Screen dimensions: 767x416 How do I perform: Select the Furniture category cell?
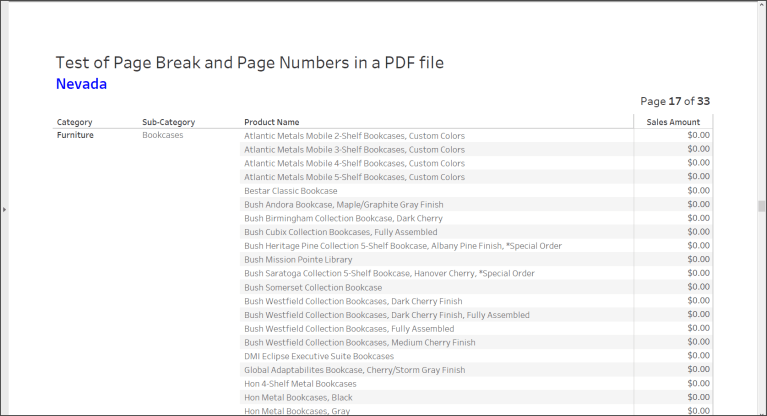click(x=75, y=135)
